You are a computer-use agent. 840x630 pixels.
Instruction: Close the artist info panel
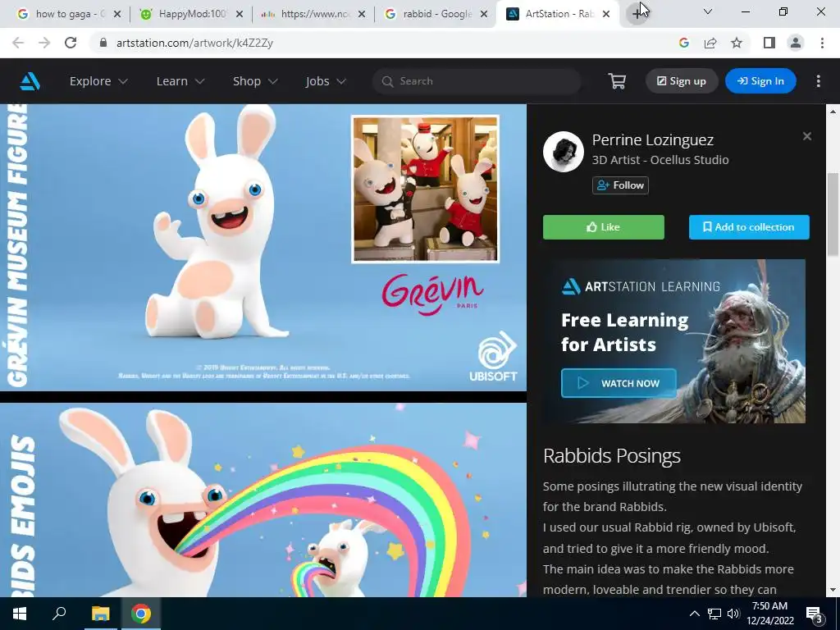click(x=807, y=137)
